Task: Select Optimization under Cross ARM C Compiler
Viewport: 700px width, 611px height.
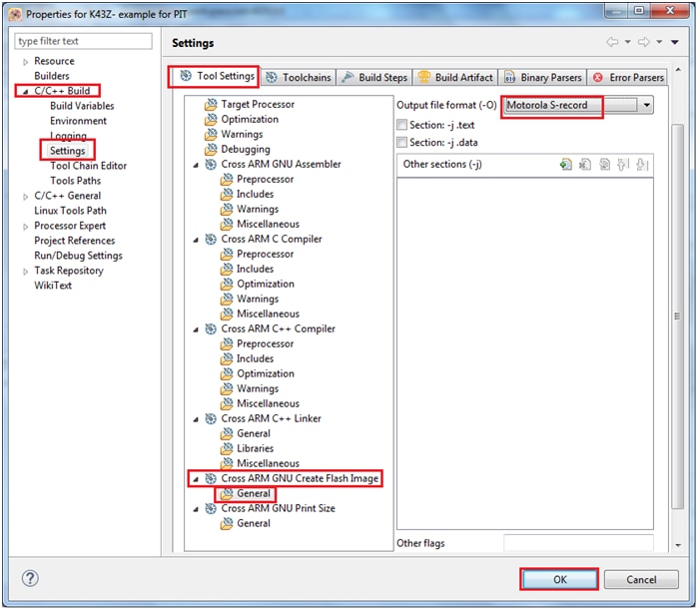Action: coord(266,285)
